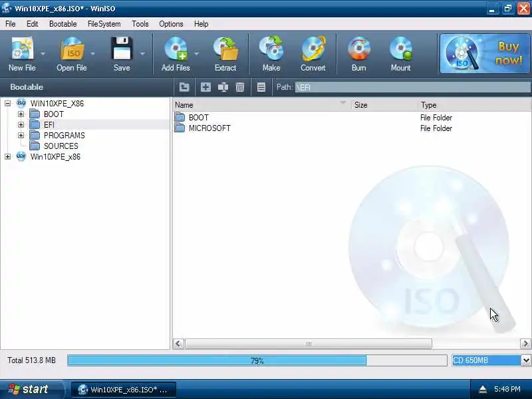Select the BOOT folder in the tree
The image size is (532, 399).
click(54, 114)
